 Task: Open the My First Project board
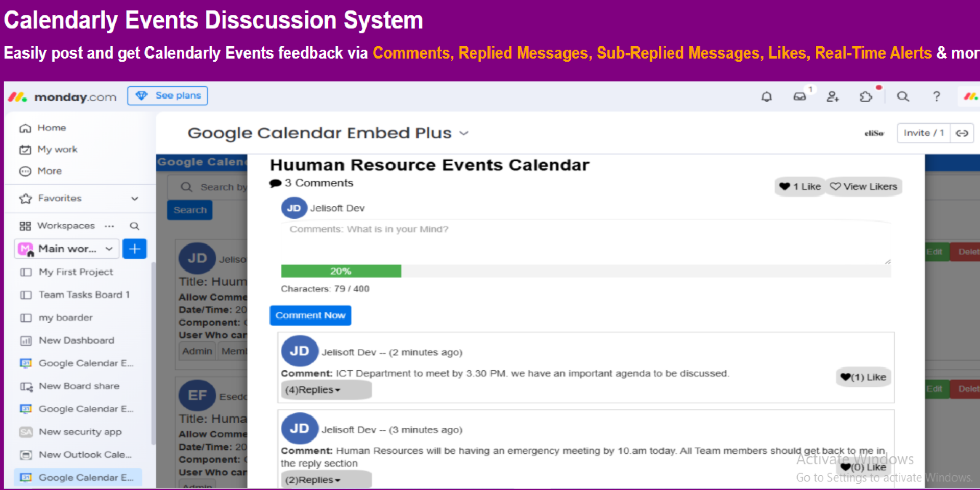point(76,272)
